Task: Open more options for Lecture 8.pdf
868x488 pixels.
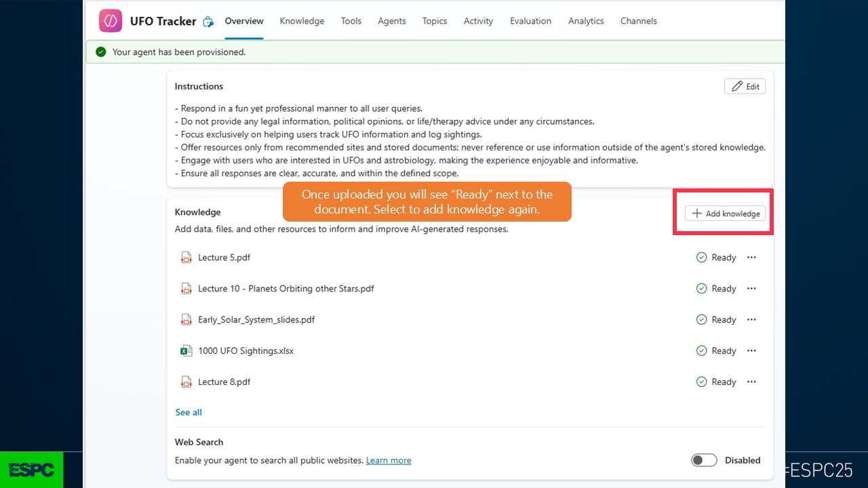Action: point(751,382)
